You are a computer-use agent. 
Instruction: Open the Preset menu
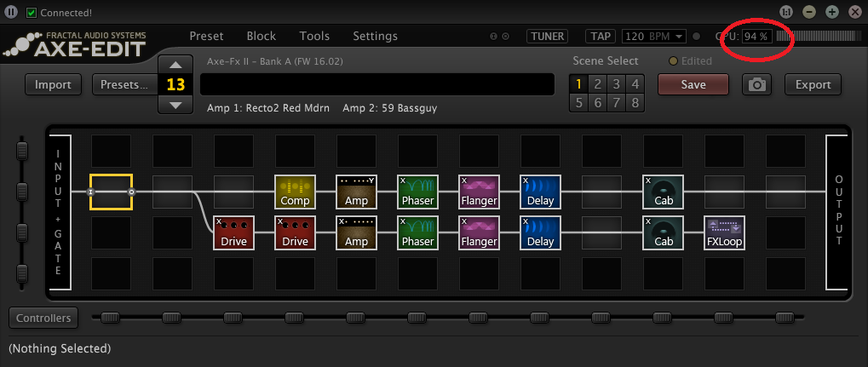[206, 36]
